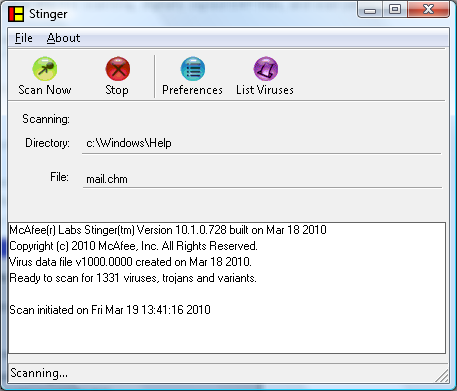Select the File field showing mail.chm
The image size is (457, 391).
[x=262, y=179]
